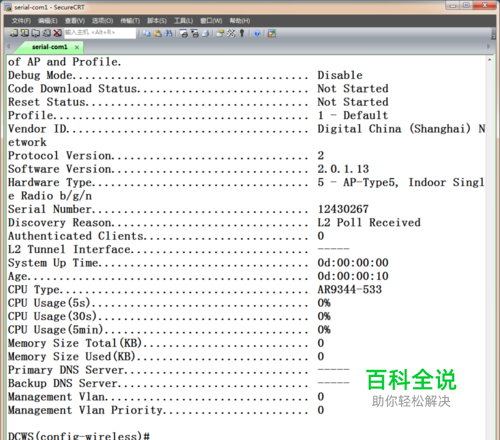Click the Software Version value '2.0.1.13'
This screenshot has height=440, width=500.
tap(343, 169)
